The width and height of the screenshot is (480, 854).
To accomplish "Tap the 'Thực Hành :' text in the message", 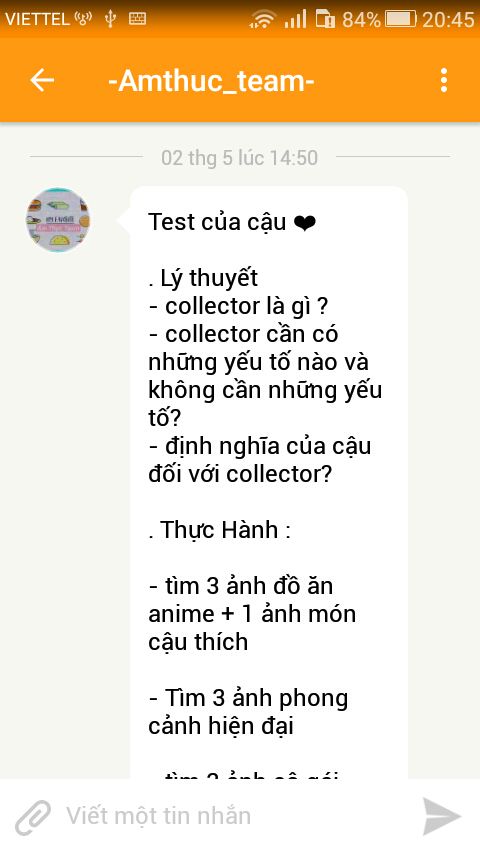I will [219, 530].
